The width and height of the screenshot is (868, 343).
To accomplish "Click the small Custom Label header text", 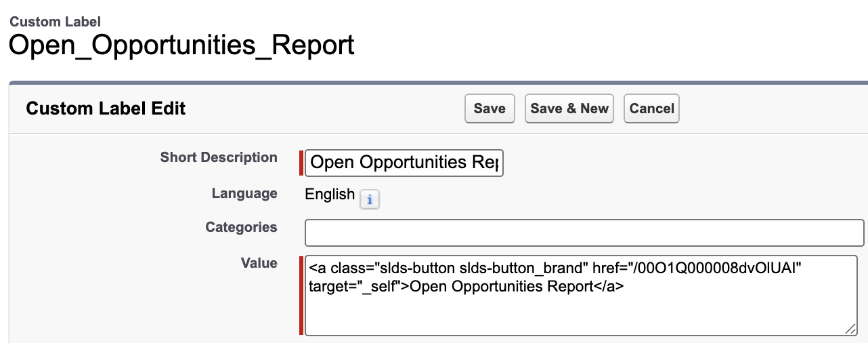I will coord(56,22).
